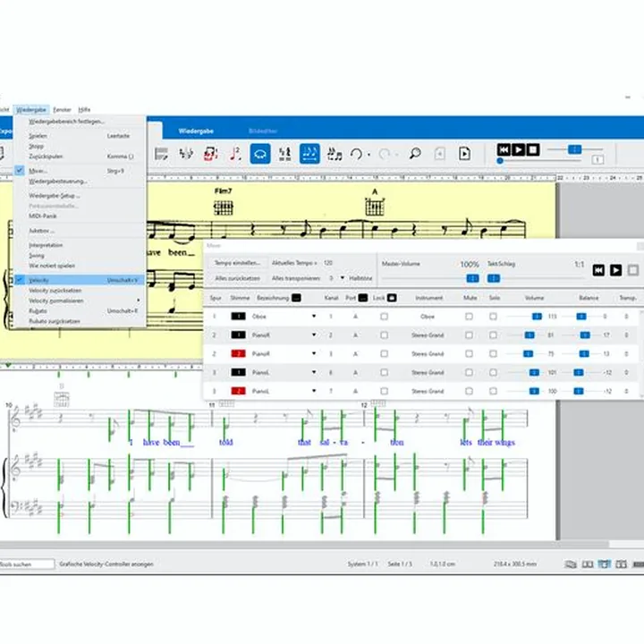Viewport: 644px width, 644px height.
Task: Open the Hilfe menu
Action: (84, 110)
